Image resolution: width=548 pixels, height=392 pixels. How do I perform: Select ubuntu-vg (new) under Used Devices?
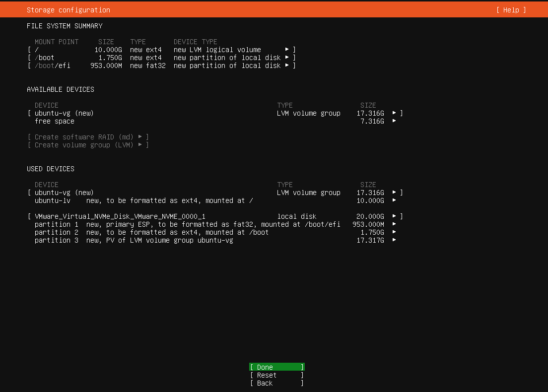click(215, 193)
